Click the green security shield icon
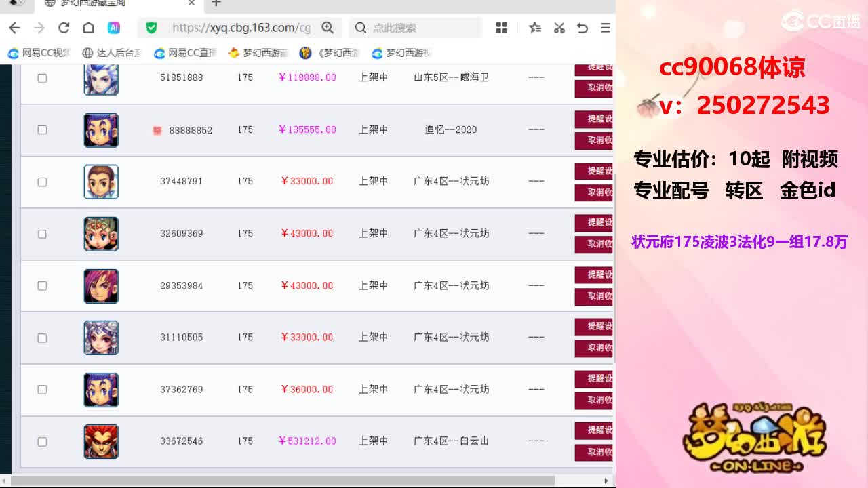Viewport: 868px width, 488px height. [152, 28]
